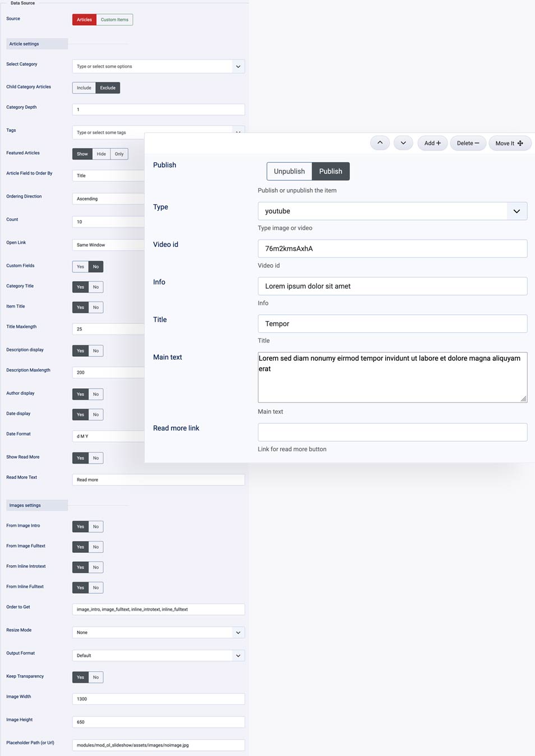Enable Custom Fields option
Screen dimensions: 535x756
coord(80,267)
